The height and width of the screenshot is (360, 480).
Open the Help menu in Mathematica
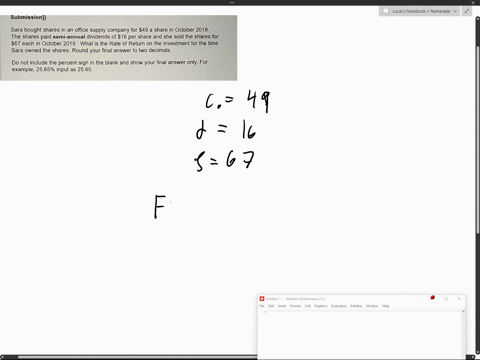[x=386, y=306]
